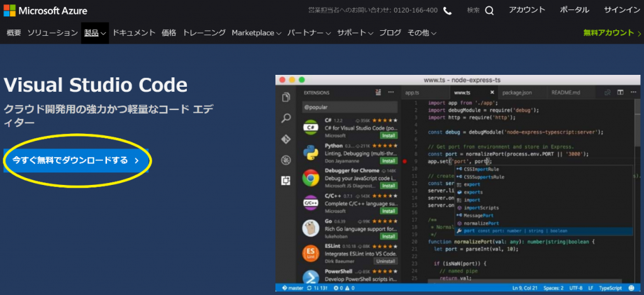Click the C/C++ extension logo
This screenshot has width=644, height=295.
tap(311, 203)
